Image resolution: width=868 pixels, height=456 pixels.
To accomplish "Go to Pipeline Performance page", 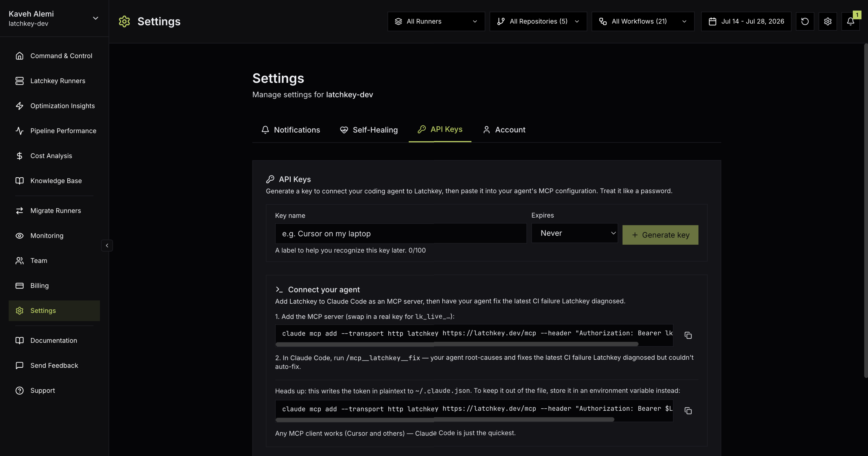I will tap(54, 131).
